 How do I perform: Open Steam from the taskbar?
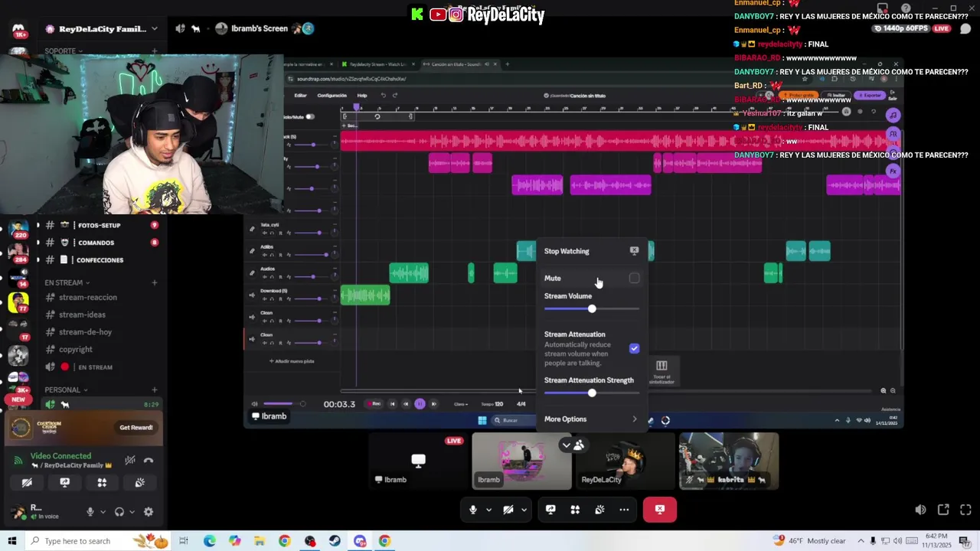[335, 541]
